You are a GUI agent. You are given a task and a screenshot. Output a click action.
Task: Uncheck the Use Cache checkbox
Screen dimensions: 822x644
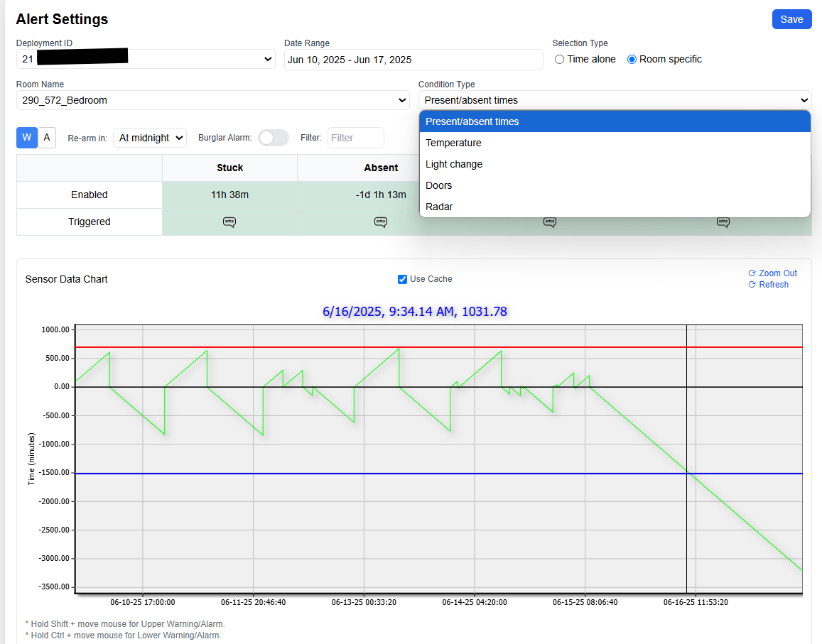[x=402, y=279]
